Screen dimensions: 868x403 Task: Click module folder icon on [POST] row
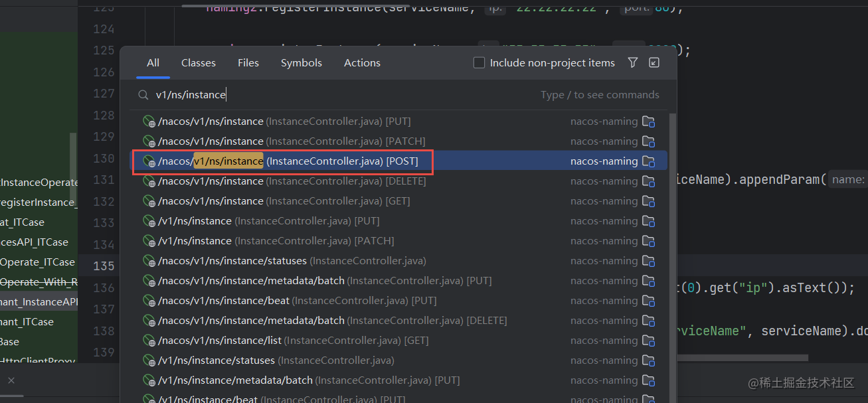click(649, 161)
